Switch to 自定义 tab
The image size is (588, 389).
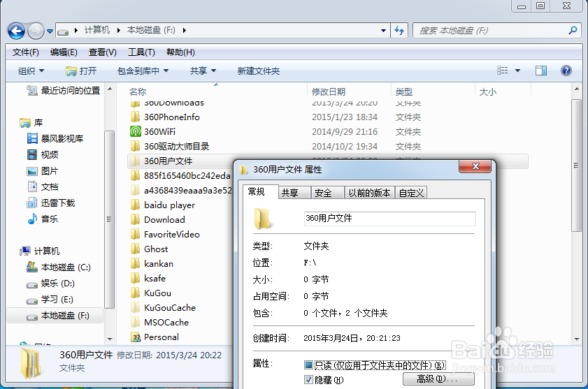(x=411, y=193)
